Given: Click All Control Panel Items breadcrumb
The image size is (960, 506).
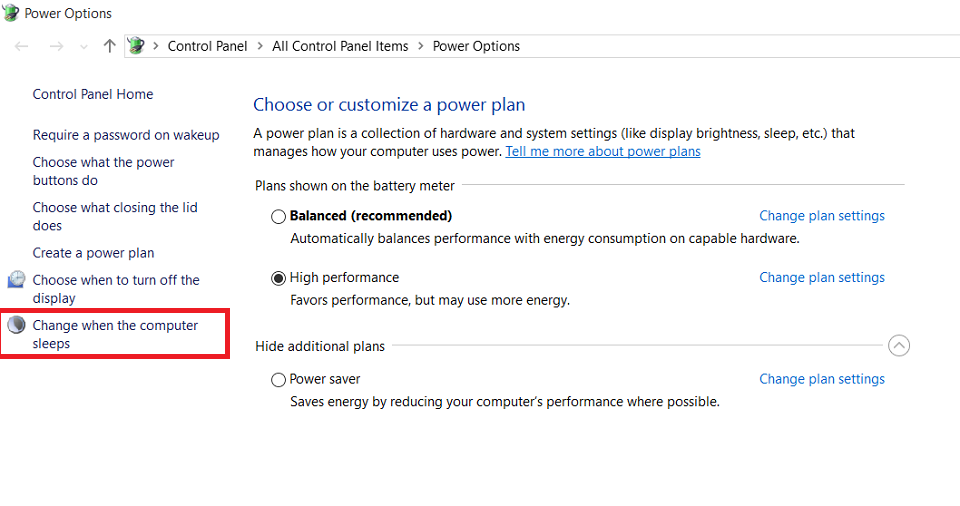Looking at the screenshot, I should [340, 46].
